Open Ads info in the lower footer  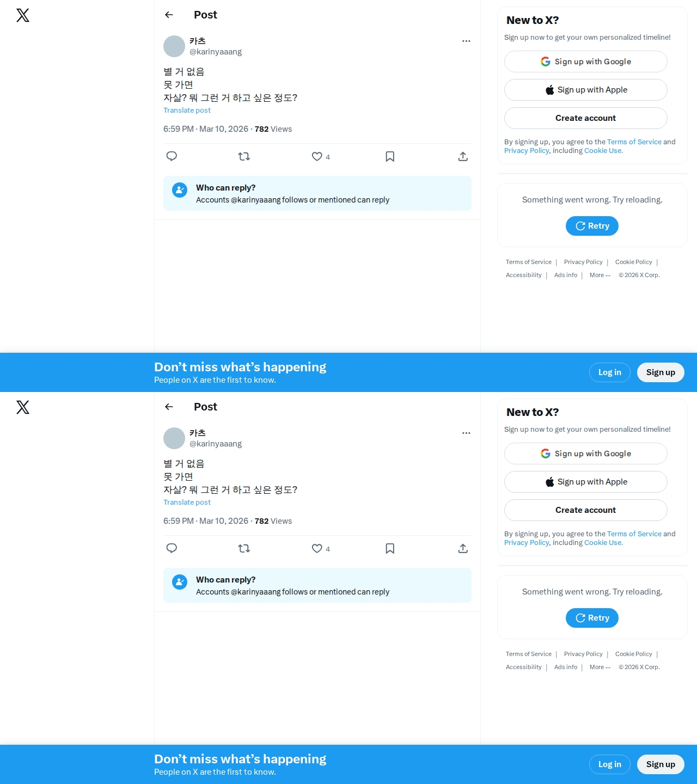click(x=566, y=667)
